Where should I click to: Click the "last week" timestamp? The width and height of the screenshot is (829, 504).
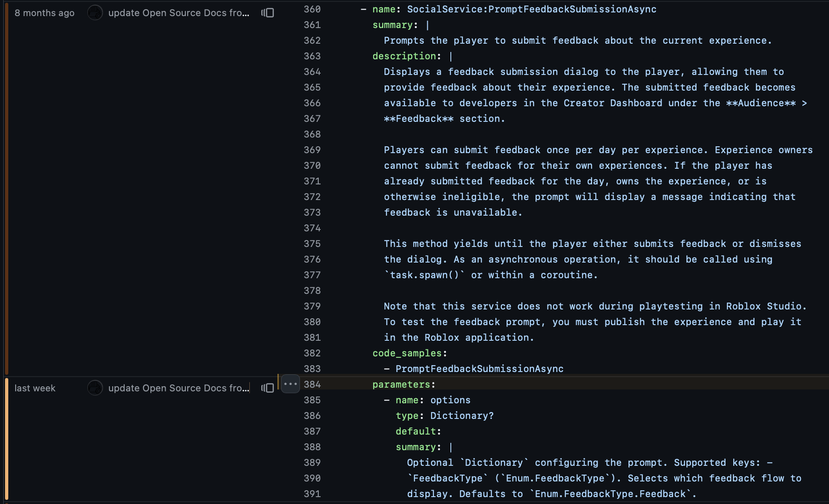pos(35,388)
